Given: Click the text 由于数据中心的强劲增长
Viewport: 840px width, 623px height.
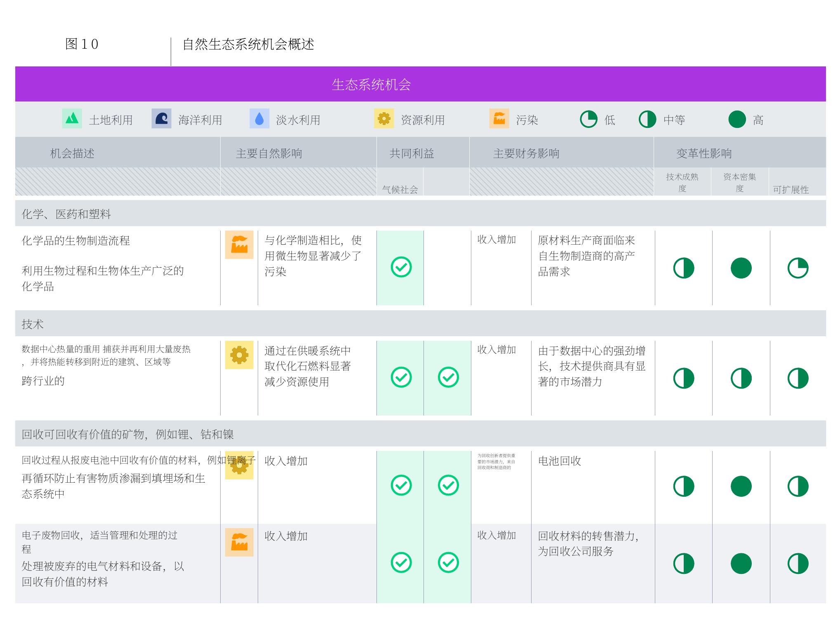Looking at the screenshot, I should (x=592, y=358).
